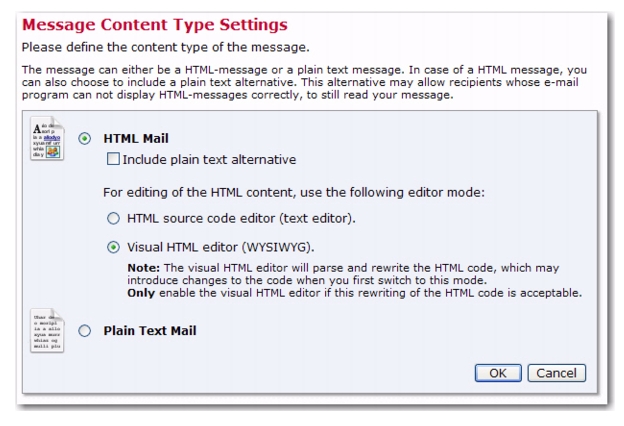This screenshot has width=624, height=426.
Task: Click the bold HTML Mail label
Action: point(136,139)
